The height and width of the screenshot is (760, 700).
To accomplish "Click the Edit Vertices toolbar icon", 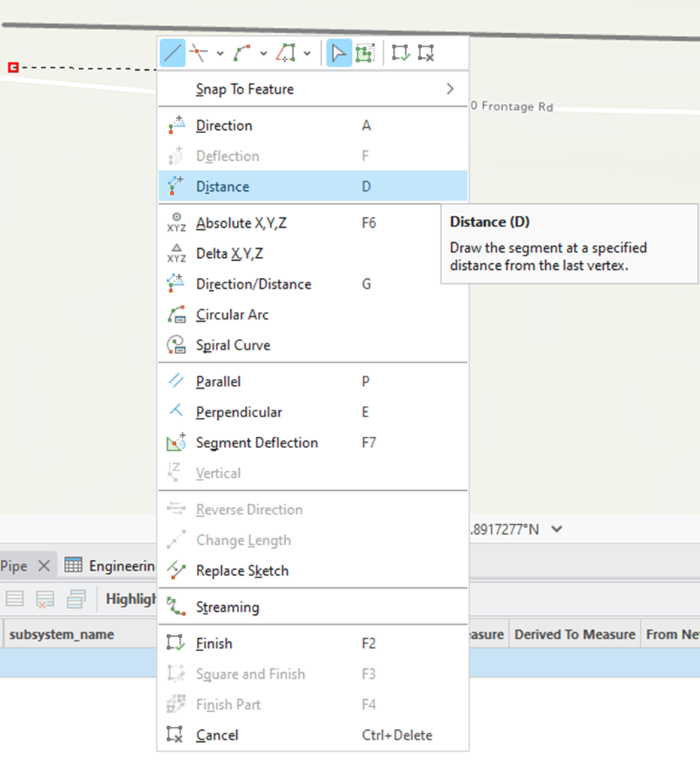I will (x=365, y=53).
